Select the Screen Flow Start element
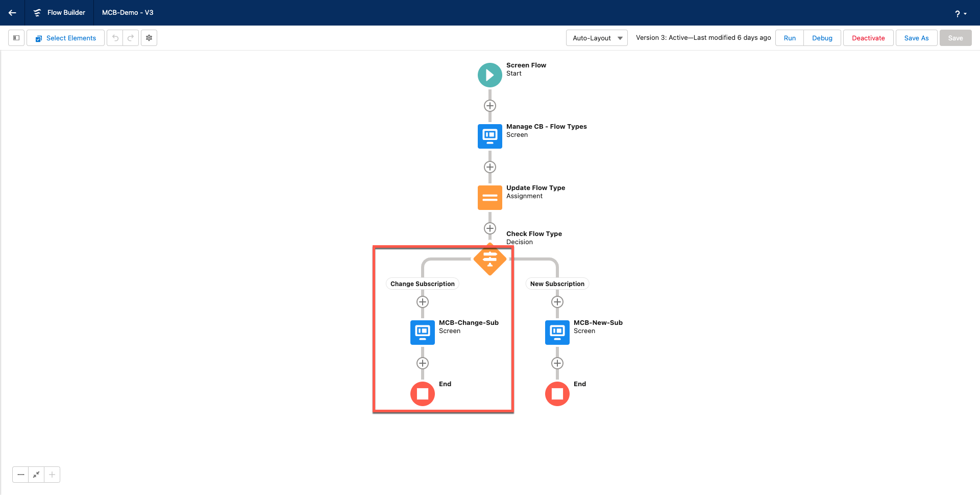 point(490,75)
